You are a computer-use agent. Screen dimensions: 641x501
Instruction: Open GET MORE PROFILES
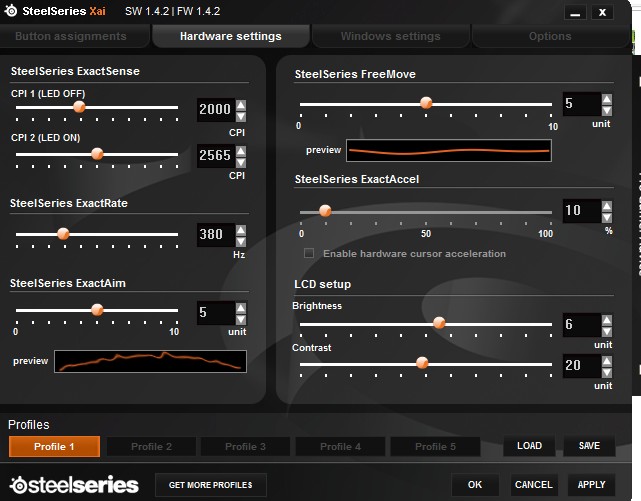211,485
